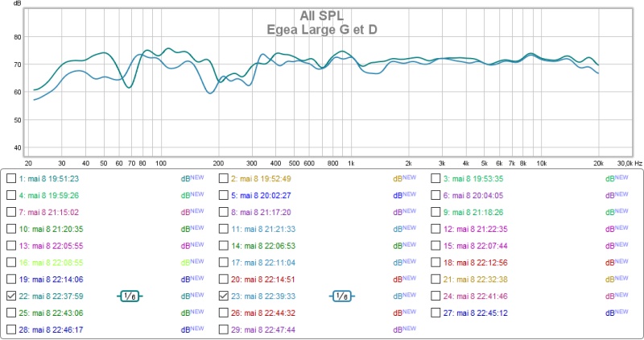Click the 'Egea Large G et D' subtitle

322,30
